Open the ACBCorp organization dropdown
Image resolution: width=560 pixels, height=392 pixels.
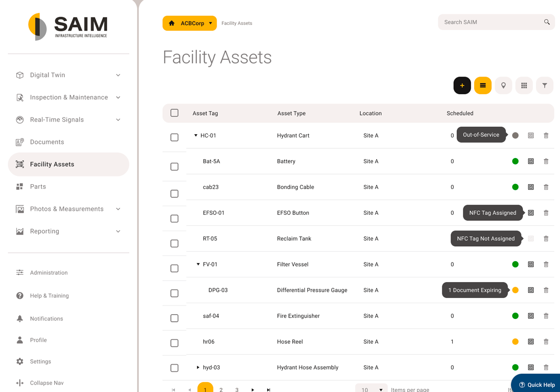[x=189, y=23]
